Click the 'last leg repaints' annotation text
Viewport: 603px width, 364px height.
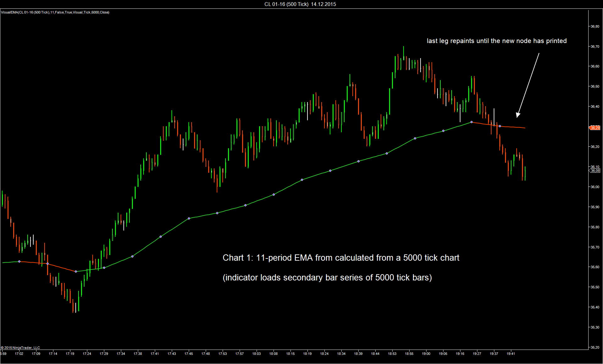497,41
